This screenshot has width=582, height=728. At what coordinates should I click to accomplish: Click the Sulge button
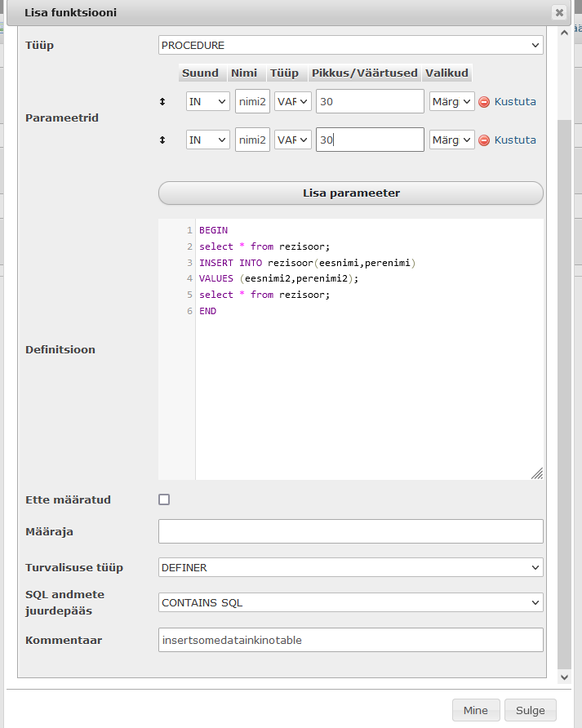point(530,710)
